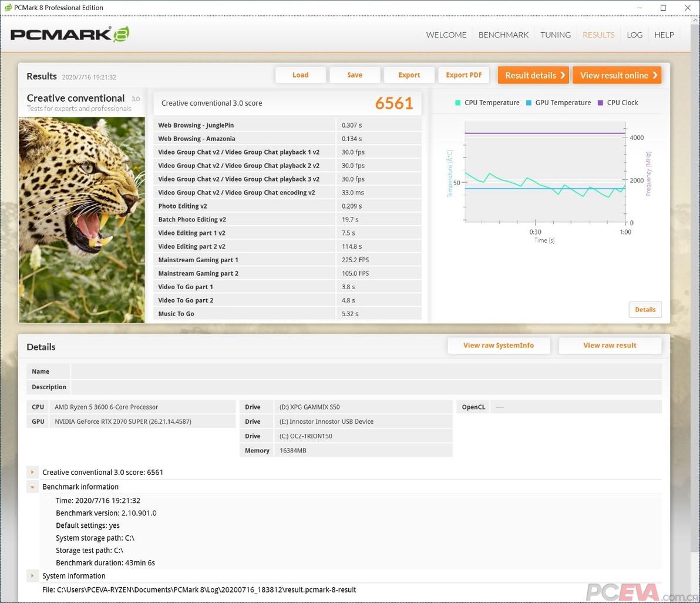Select Mainstream Gaming part 2 row

(x=288, y=273)
